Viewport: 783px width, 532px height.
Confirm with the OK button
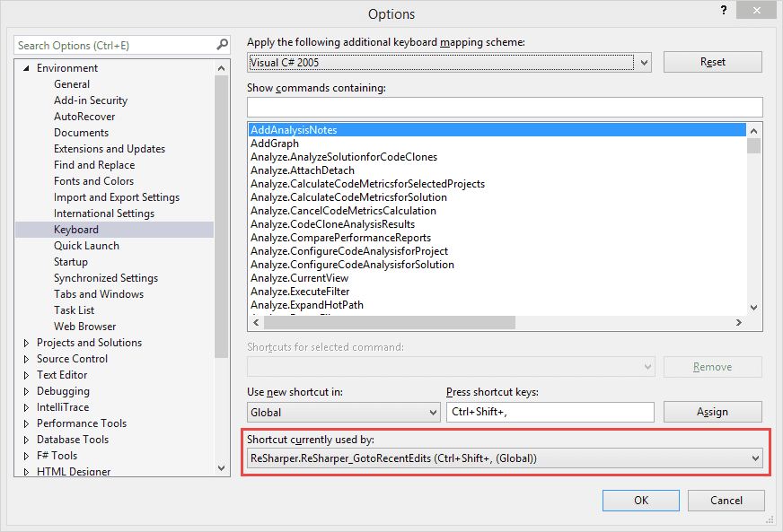point(640,500)
